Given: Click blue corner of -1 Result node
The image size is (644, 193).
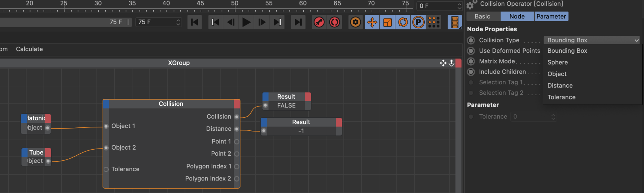Looking at the screenshot, I should [x=264, y=122].
